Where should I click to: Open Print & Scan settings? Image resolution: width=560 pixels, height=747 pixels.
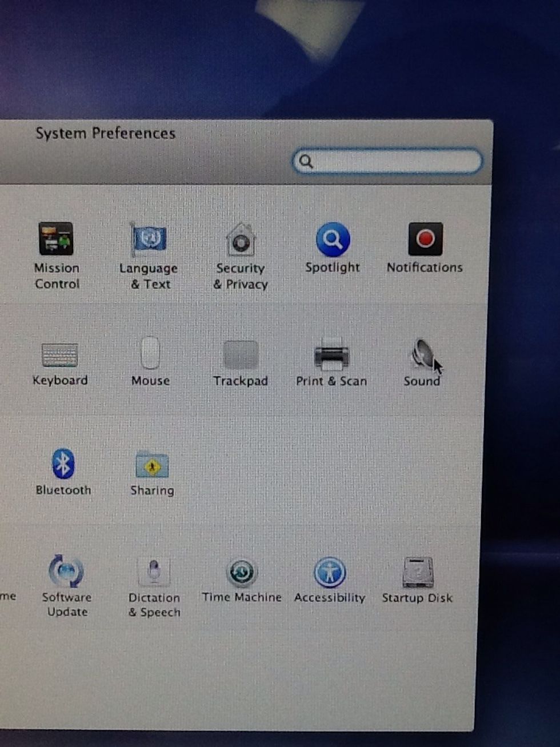pos(331,355)
